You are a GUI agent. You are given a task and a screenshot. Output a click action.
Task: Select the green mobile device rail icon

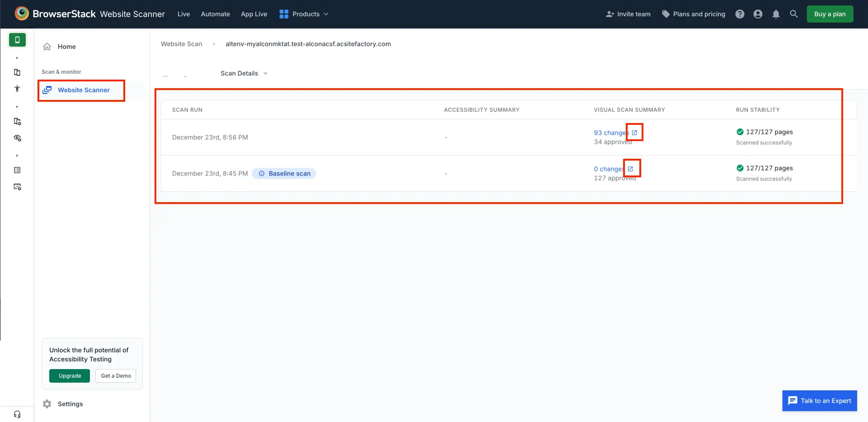(17, 40)
